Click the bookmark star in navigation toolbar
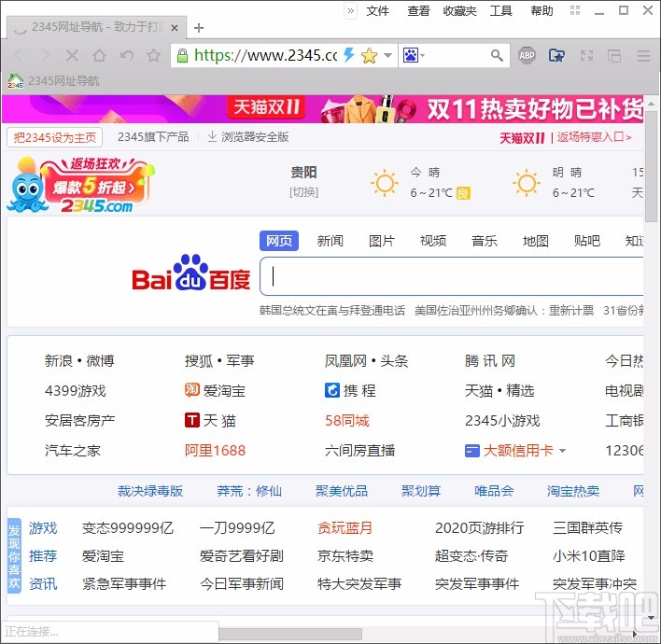 pos(153,55)
